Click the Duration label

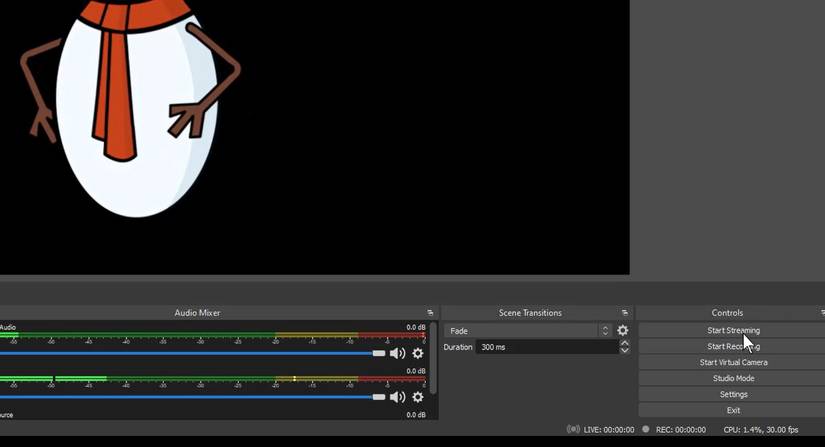click(x=458, y=347)
